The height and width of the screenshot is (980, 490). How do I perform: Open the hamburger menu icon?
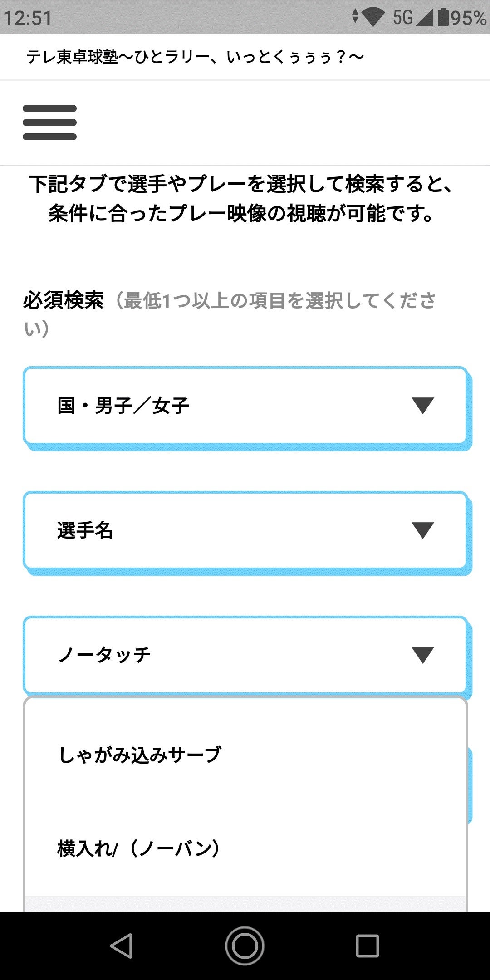coord(49,122)
